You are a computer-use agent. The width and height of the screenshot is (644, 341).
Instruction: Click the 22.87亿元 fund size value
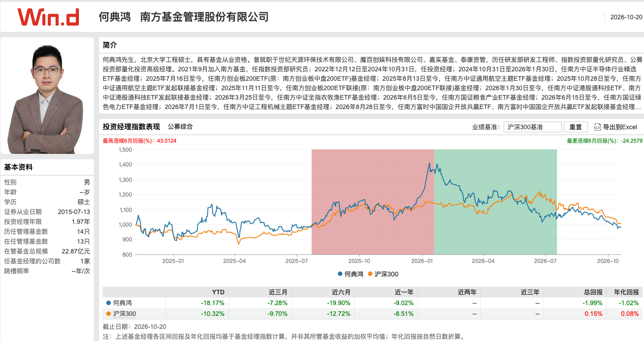75,251
